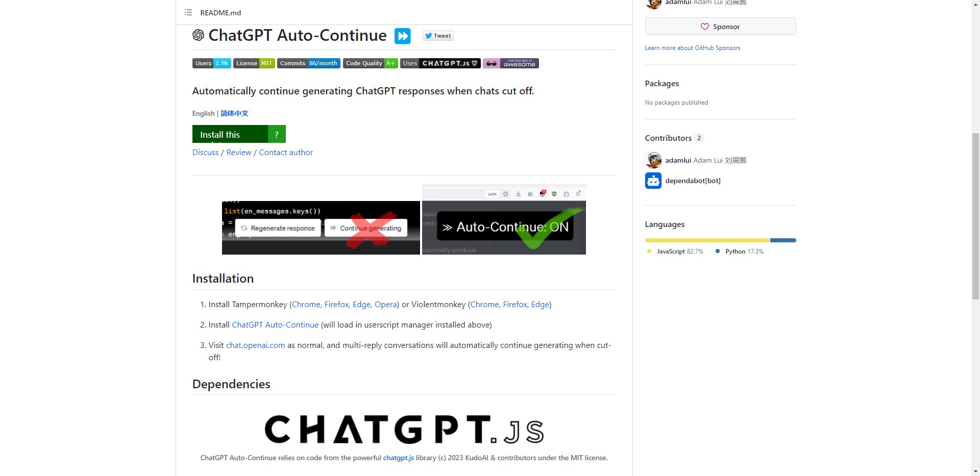The height and width of the screenshot is (476, 980).
Task: Open the JavaScript 82.7% language link
Action: [675, 252]
